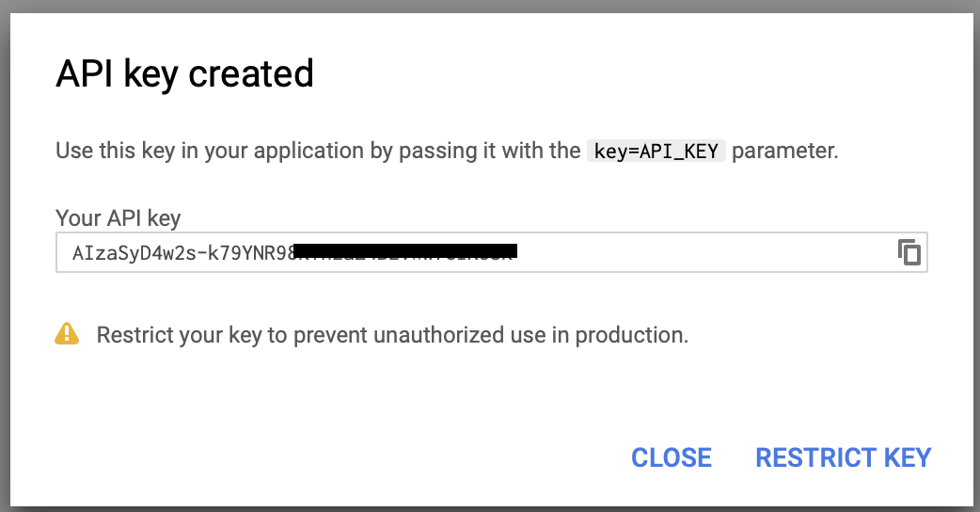Close the API key created dialog
This screenshot has width=980, height=512.
(x=672, y=457)
